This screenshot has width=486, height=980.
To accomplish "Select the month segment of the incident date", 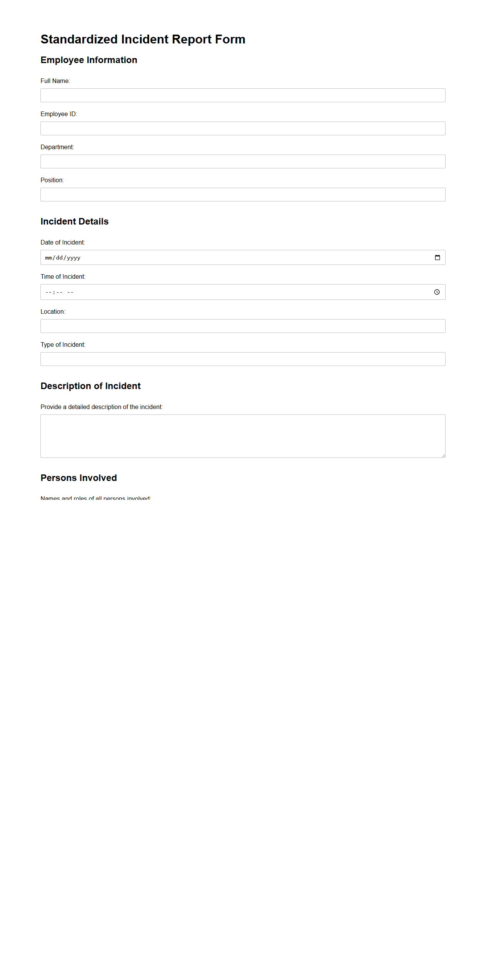I will 48,258.
